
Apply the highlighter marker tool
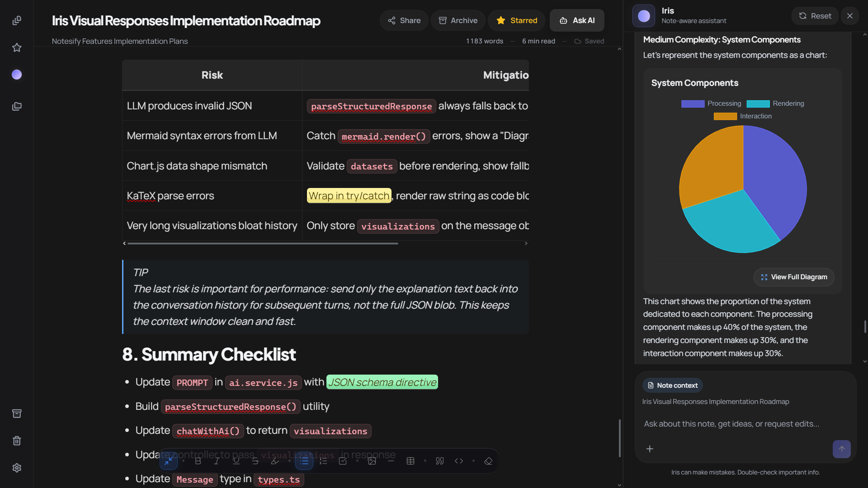pos(275,461)
